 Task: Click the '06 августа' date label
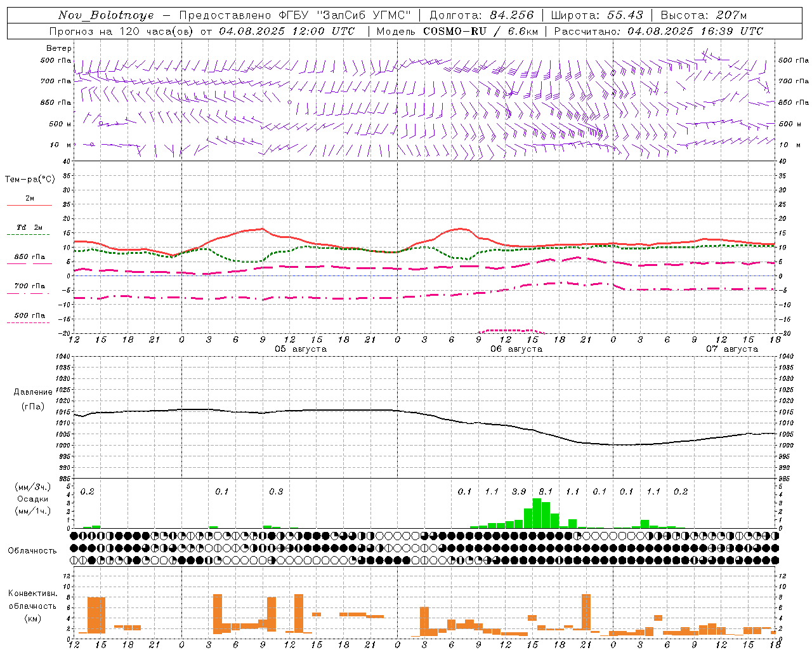pos(516,349)
